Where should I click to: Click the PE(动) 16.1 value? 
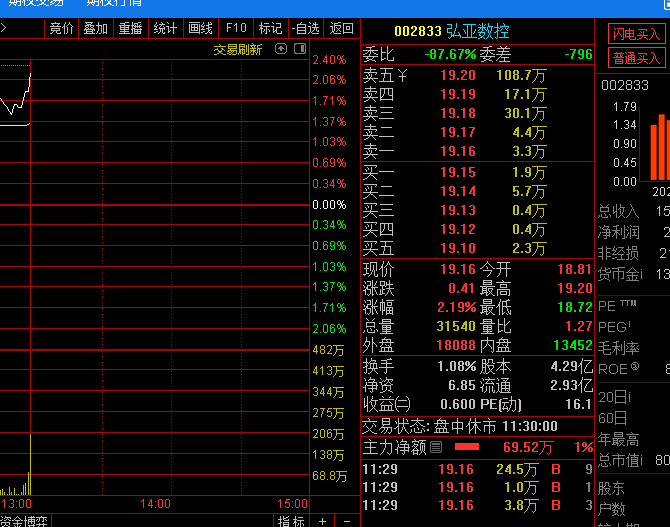click(x=578, y=404)
